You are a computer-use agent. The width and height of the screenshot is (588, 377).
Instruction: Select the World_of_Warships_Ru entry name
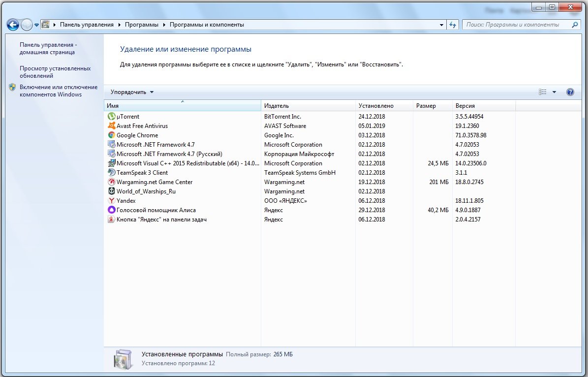[x=146, y=191]
